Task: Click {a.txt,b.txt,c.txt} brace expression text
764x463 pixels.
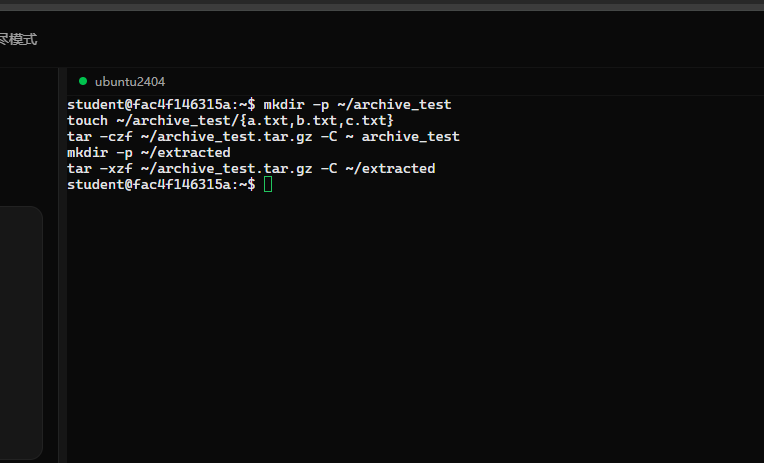Action: coord(316,120)
